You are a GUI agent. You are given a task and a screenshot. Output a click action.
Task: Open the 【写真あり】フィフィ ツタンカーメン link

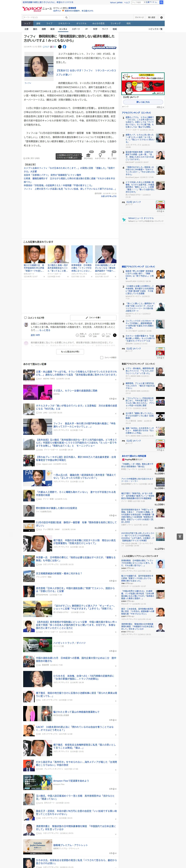(x=86, y=72)
